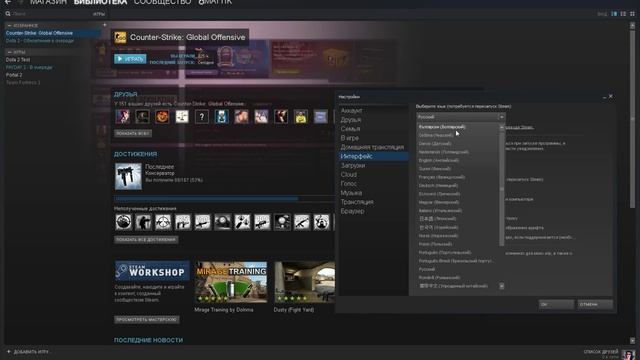Click ОТМЕНА button in settings dialog
The height and width of the screenshot is (360, 640).
[x=595, y=304]
